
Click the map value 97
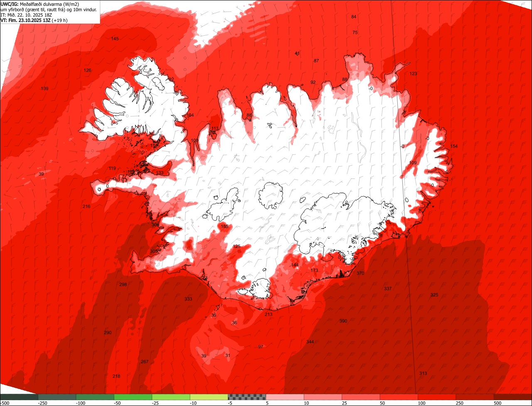pos(261,346)
